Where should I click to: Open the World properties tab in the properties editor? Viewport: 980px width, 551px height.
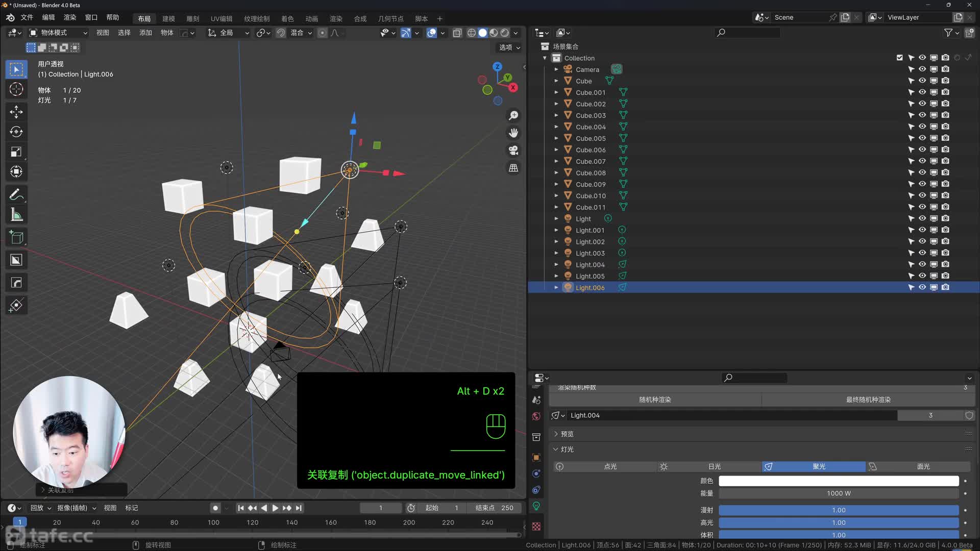click(536, 416)
